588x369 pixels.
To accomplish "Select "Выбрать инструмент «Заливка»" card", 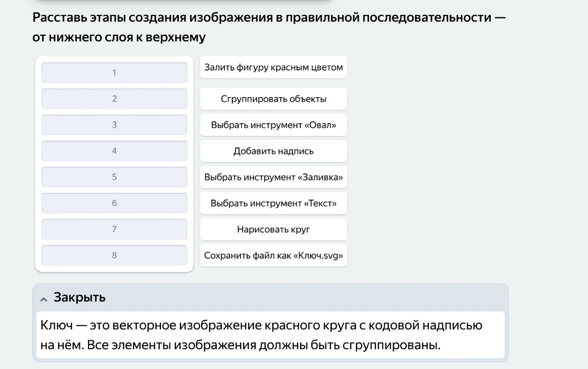I will click(x=273, y=177).
